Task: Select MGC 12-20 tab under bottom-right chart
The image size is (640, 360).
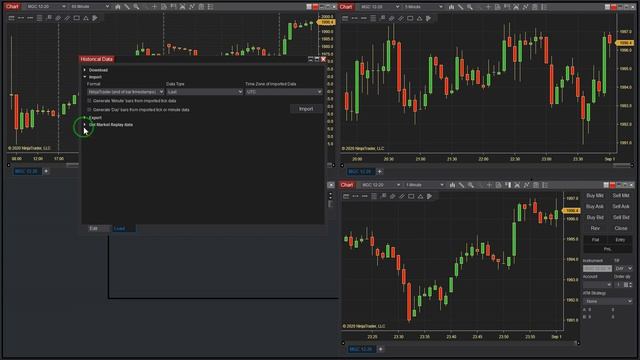Action: point(361,349)
